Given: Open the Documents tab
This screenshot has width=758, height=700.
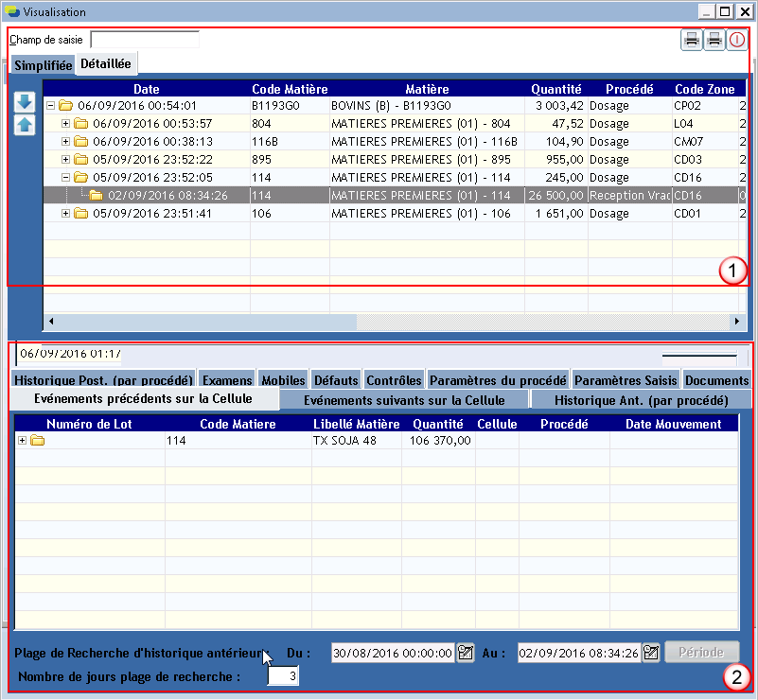Looking at the screenshot, I should 716,379.
